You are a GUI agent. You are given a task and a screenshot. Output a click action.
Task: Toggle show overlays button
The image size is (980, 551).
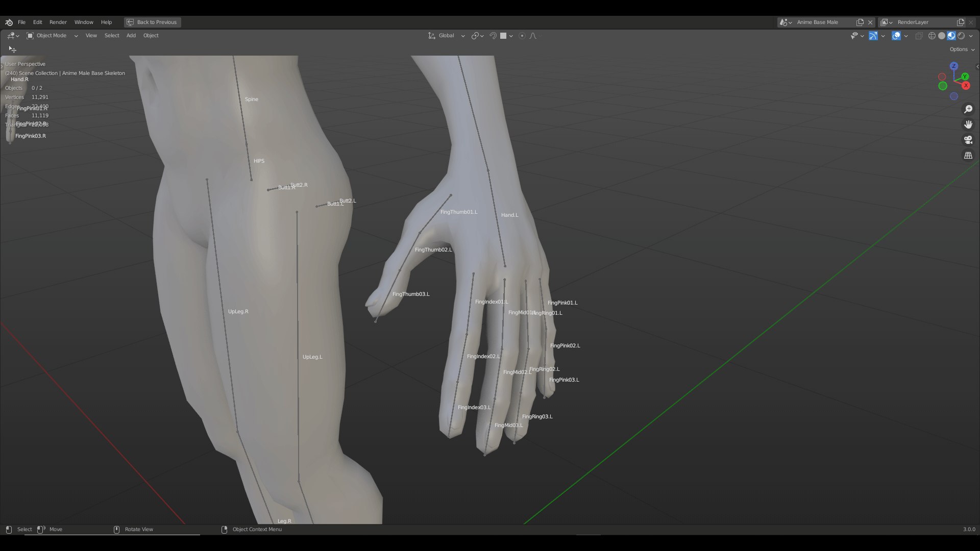(896, 36)
